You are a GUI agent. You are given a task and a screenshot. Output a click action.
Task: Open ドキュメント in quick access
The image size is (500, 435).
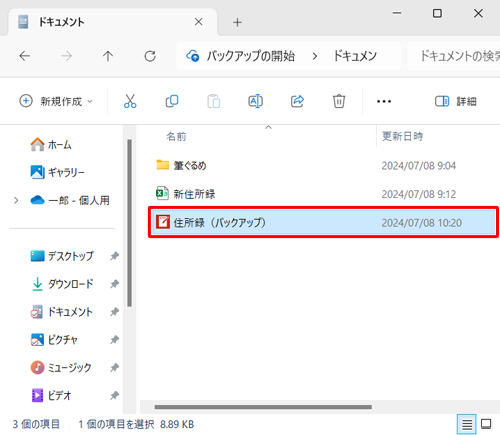point(62,312)
